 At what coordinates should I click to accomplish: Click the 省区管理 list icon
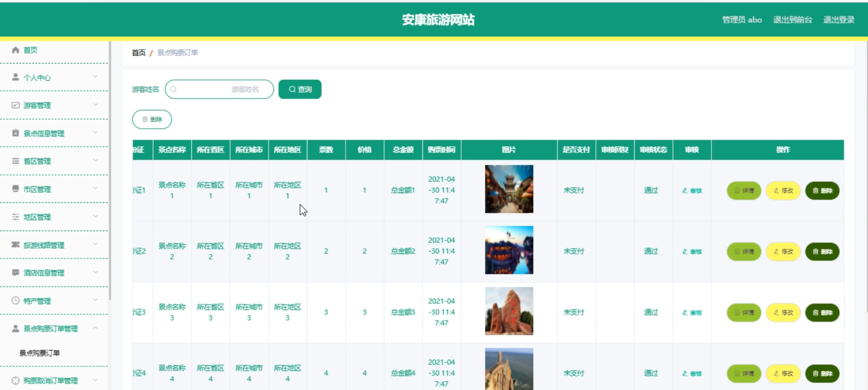click(x=16, y=161)
